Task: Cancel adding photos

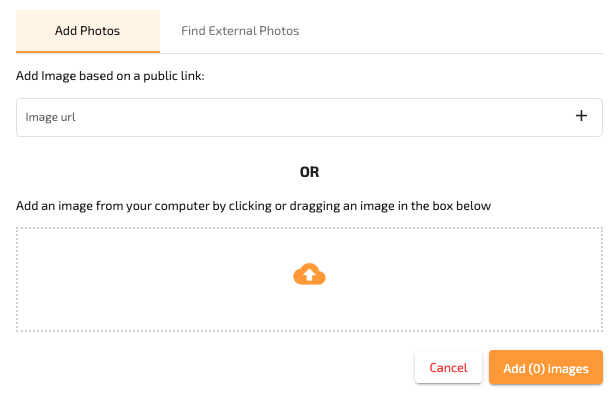Action: point(448,368)
